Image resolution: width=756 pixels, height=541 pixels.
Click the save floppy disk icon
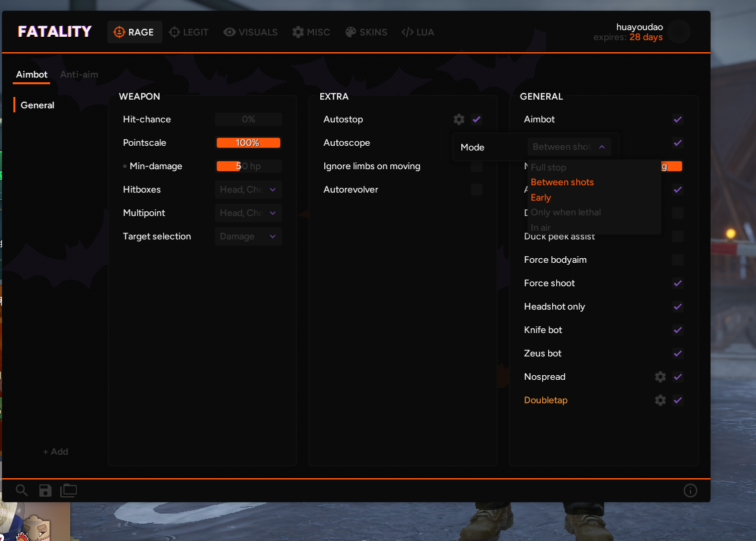(45, 491)
